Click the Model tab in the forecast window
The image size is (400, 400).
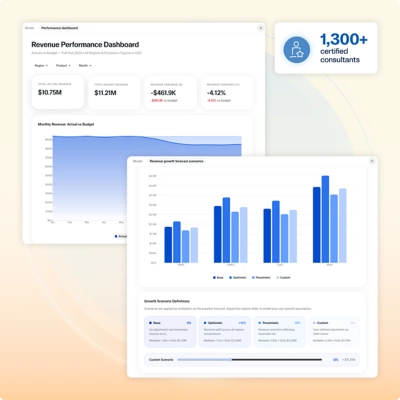click(138, 161)
